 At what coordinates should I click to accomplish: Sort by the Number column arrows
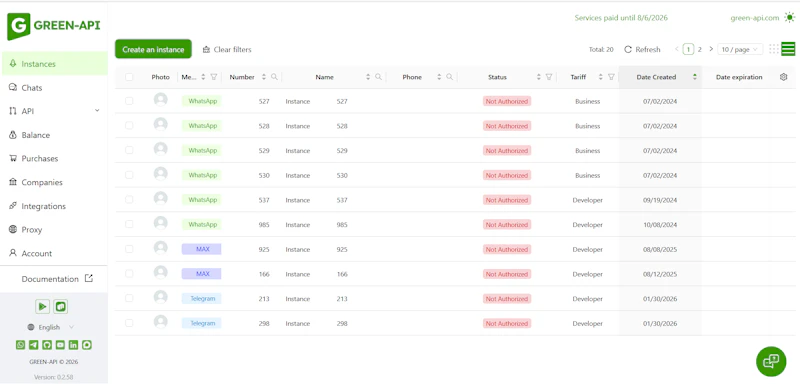pyautogui.click(x=264, y=77)
